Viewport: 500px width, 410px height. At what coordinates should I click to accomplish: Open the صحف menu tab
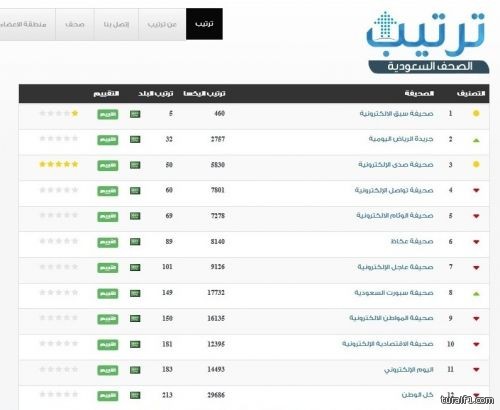pyautogui.click(x=75, y=24)
